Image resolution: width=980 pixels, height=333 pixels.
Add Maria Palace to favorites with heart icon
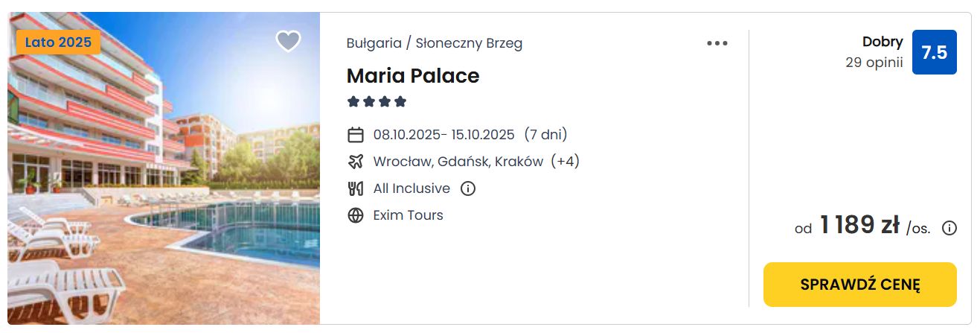pos(288,41)
